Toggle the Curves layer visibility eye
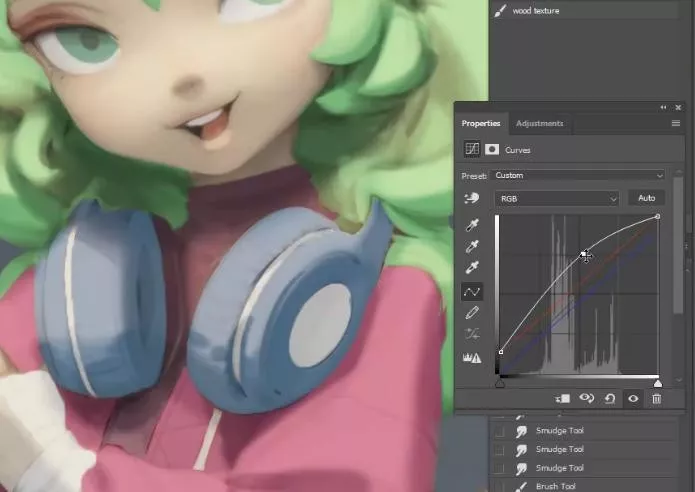This screenshot has width=695, height=492. tap(633, 398)
